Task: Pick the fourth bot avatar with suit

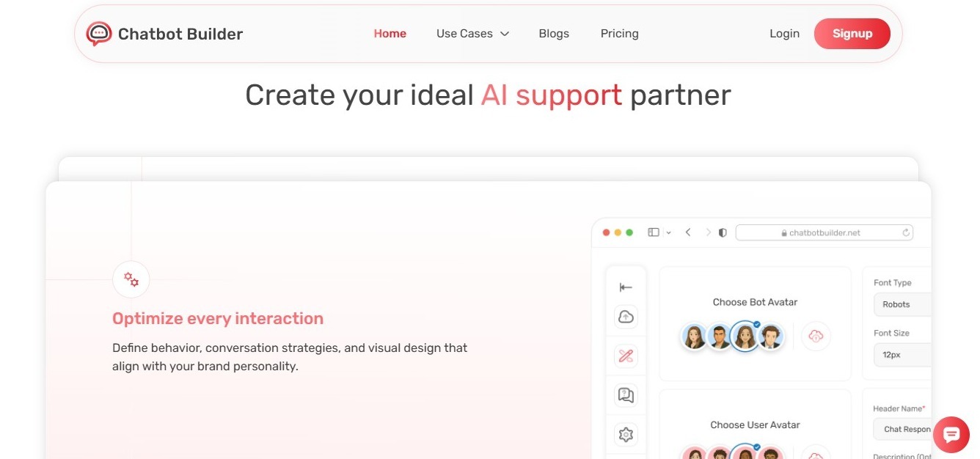Action: pyautogui.click(x=770, y=337)
